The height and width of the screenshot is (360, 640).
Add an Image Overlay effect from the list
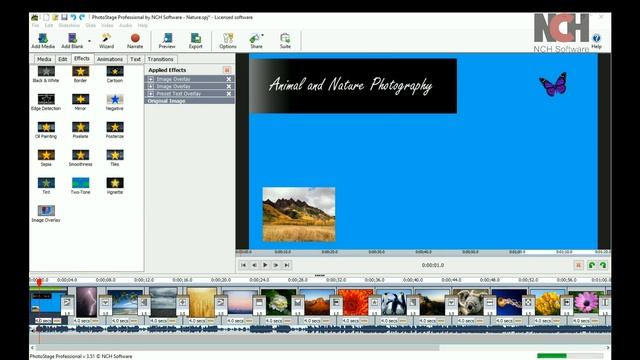pos(46,213)
